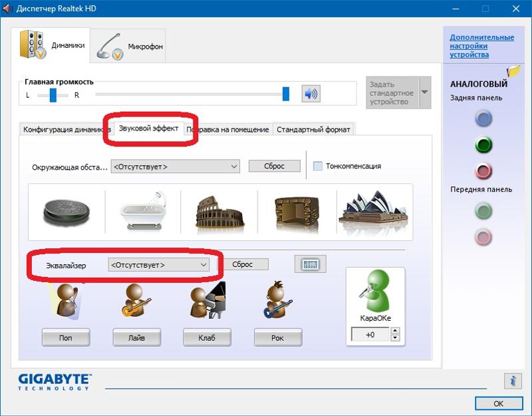532x416 pixels.
Task: Click the Club pianist figure icon
Action: pos(207,300)
